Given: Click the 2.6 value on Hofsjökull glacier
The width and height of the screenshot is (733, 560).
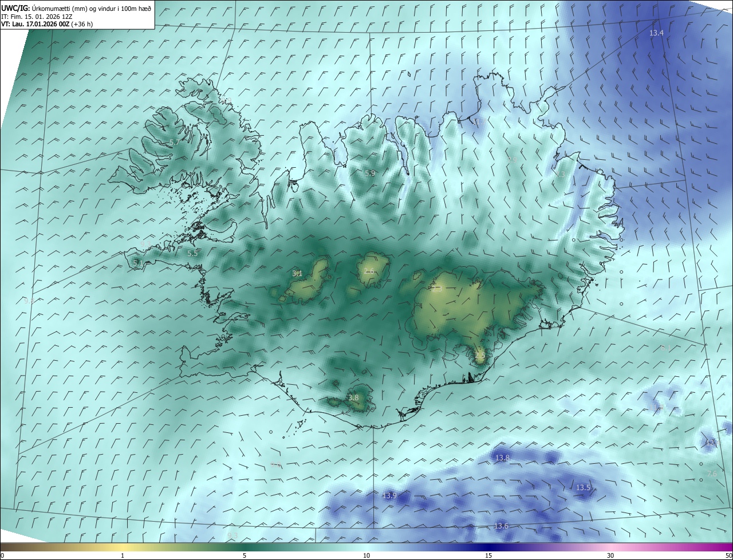Looking at the screenshot, I should pyautogui.click(x=369, y=271).
